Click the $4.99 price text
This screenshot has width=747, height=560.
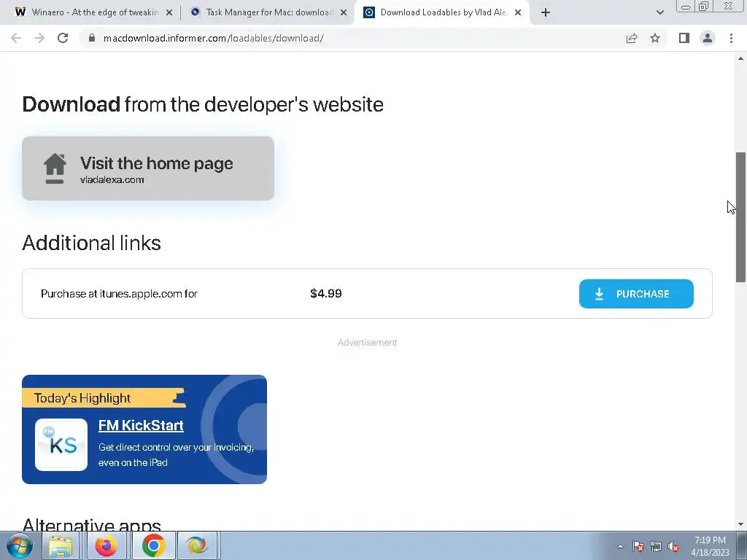click(x=326, y=293)
